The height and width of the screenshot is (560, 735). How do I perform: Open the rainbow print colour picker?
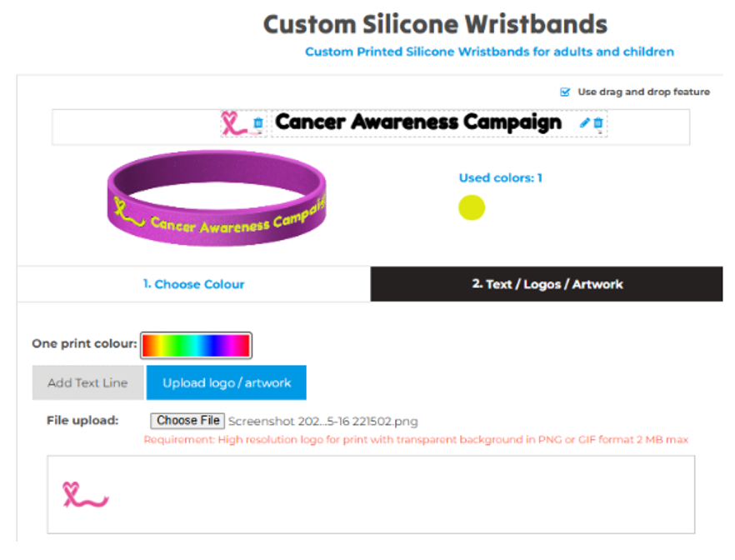point(196,345)
